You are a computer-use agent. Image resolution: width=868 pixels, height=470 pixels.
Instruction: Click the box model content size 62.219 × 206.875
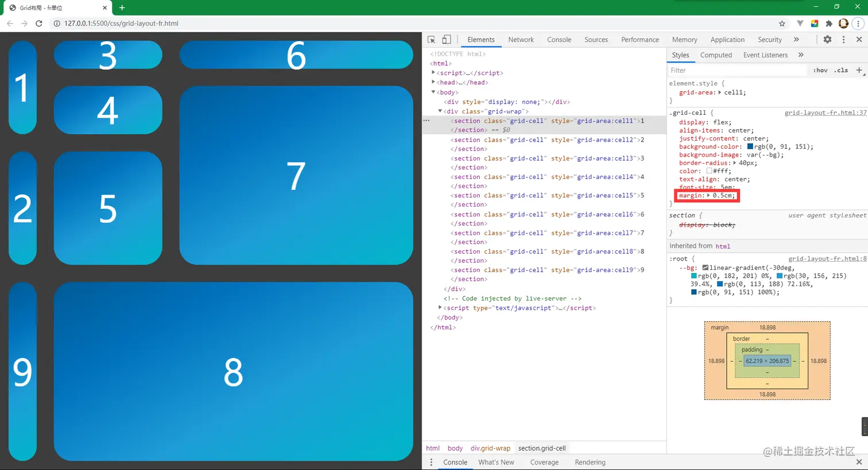pos(768,361)
